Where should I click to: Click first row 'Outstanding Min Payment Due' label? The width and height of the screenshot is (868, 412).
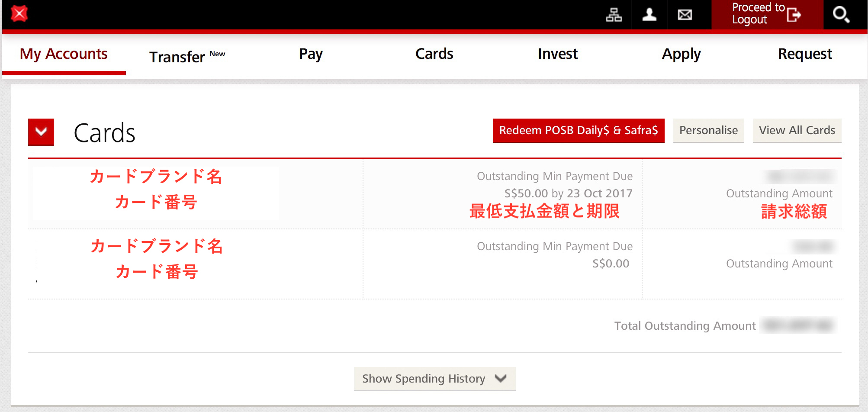555,176
